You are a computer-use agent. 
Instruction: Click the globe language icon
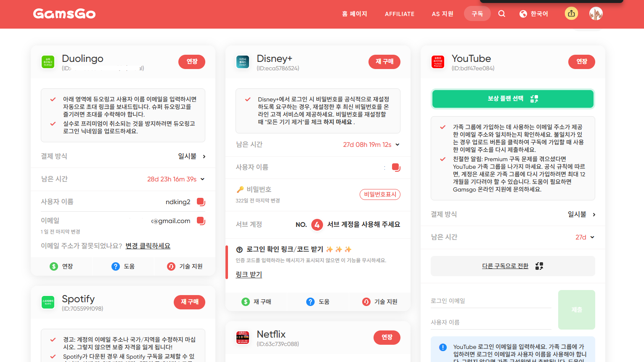tap(523, 14)
